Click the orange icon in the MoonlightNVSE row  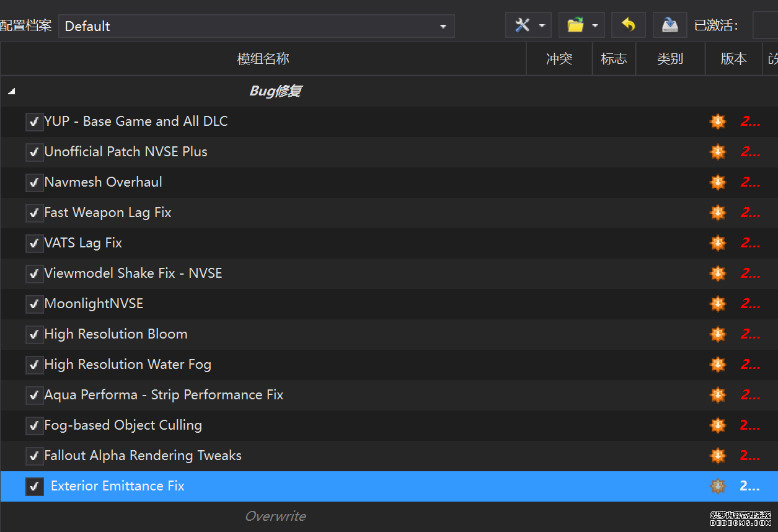(718, 304)
